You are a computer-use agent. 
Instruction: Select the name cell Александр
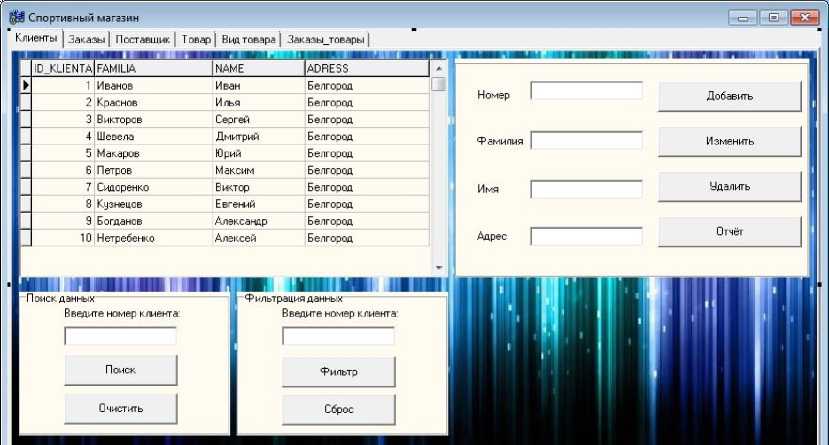[x=259, y=221]
